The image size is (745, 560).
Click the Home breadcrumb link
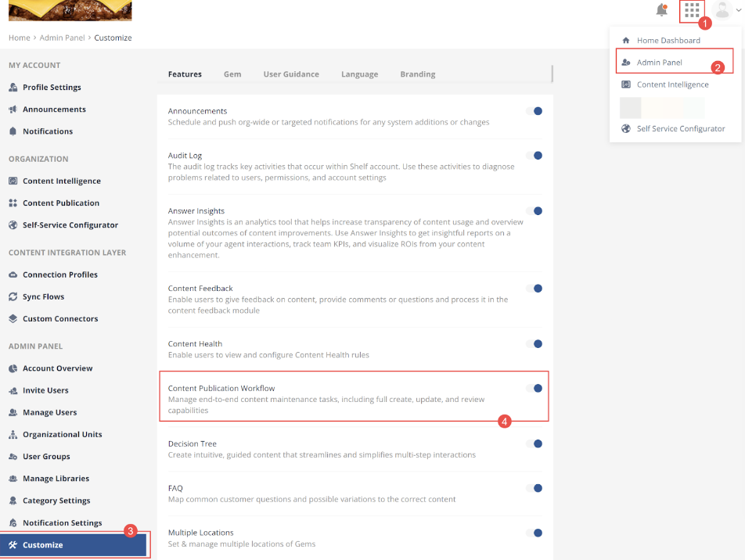click(x=19, y=37)
